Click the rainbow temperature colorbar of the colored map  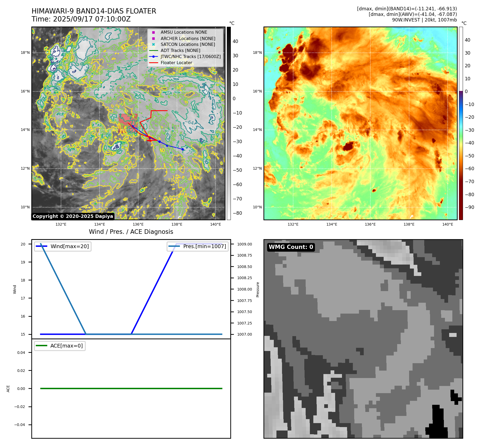pyautogui.click(x=461, y=123)
